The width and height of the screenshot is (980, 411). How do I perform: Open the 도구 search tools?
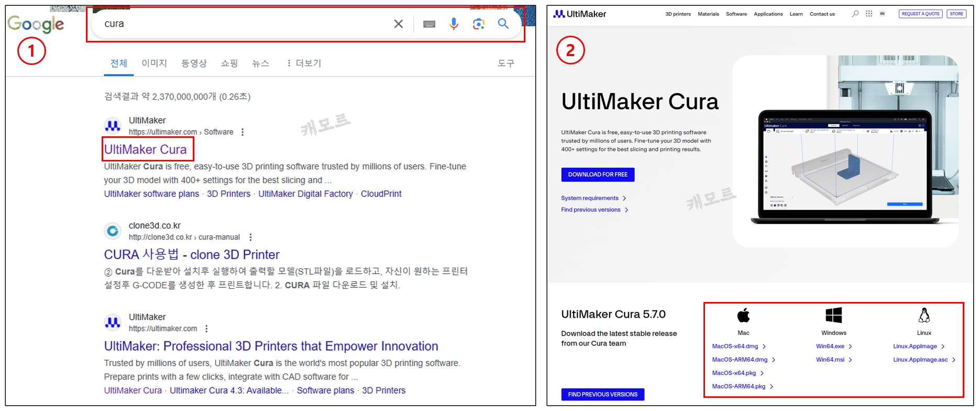506,63
